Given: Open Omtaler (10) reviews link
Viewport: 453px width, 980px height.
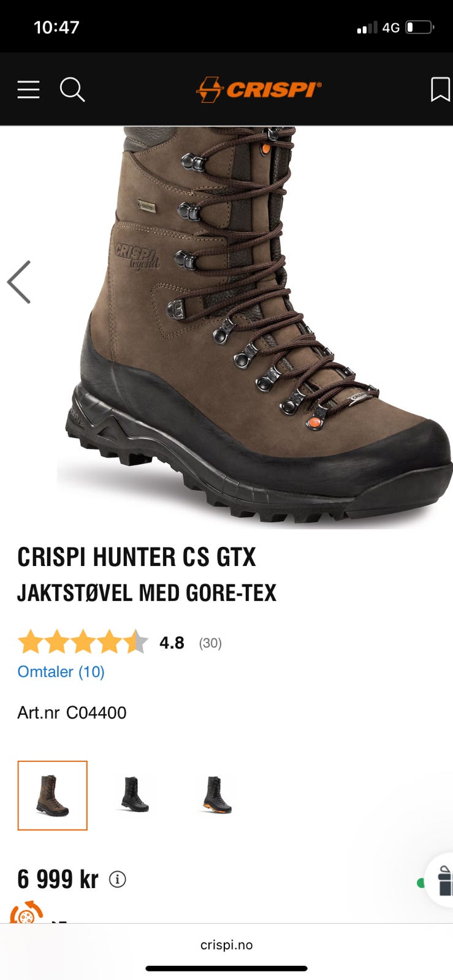Looking at the screenshot, I should [61, 672].
